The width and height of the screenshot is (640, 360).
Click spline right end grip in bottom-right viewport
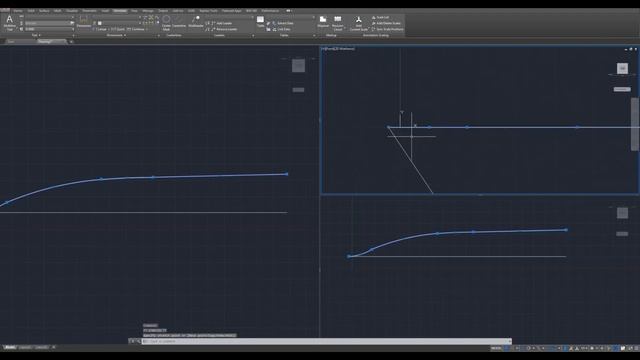tap(566, 230)
